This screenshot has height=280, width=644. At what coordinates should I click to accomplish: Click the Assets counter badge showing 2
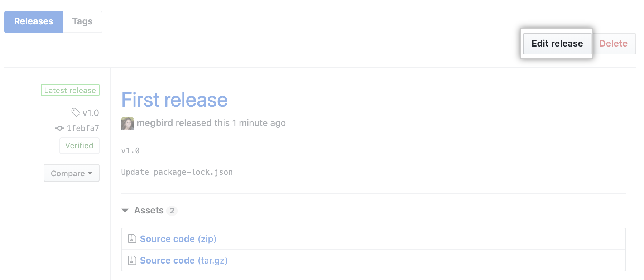[x=172, y=211]
